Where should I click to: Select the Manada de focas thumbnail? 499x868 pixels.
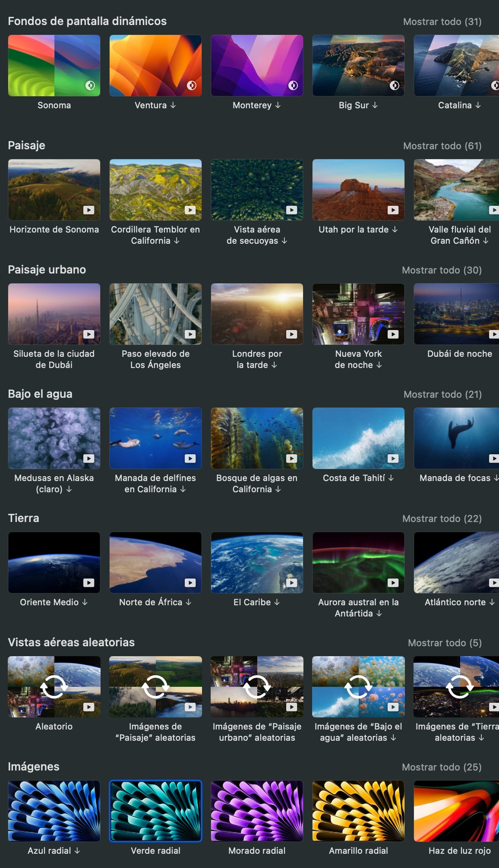tap(456, 438)
